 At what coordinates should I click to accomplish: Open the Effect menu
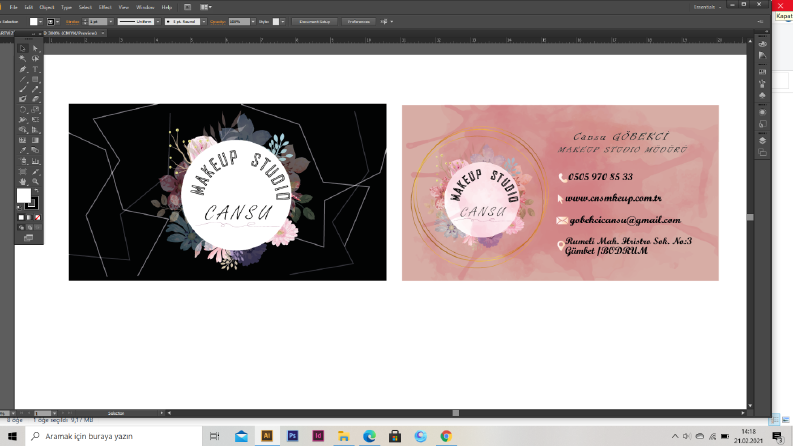click(105, 7)
